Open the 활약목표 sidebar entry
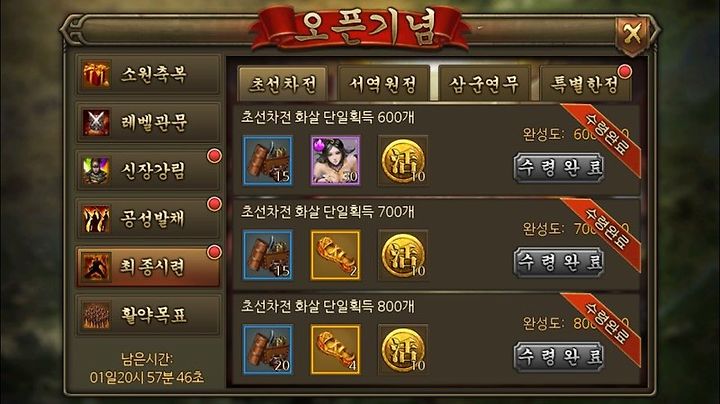Viewport: 720px width, 404px height. [148, 315]
